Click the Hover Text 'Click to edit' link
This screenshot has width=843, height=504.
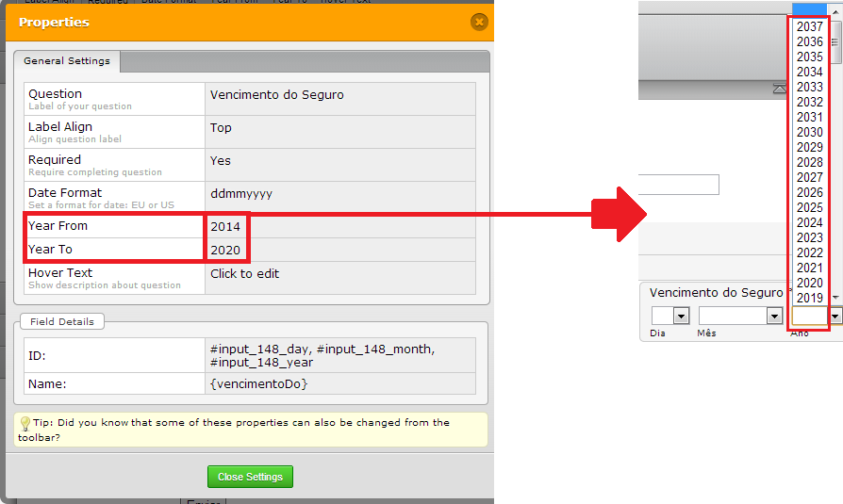244,274
